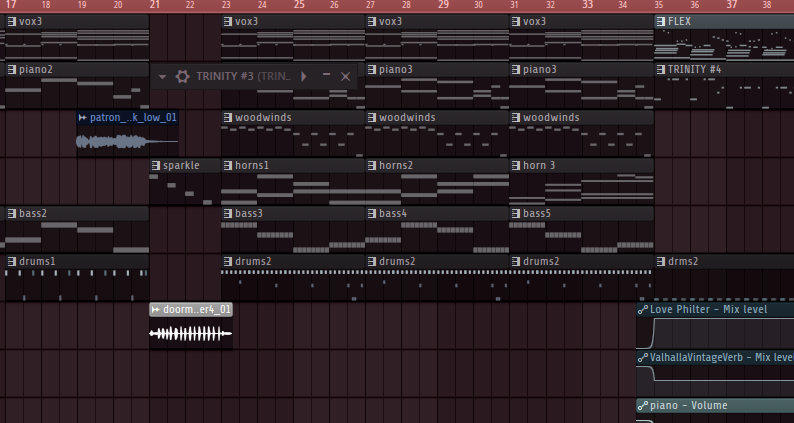
Task: Select the horn 3 clip title
Action: pyautogui.click(x=539, y=166)
